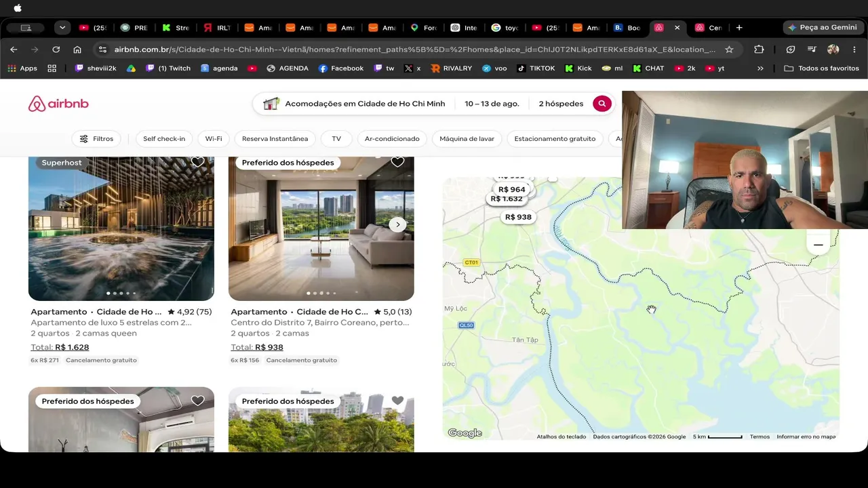Favorite the R$ 938 apartment listing
The width and height of the screenshot is (868, 488).
coord(397,162)
